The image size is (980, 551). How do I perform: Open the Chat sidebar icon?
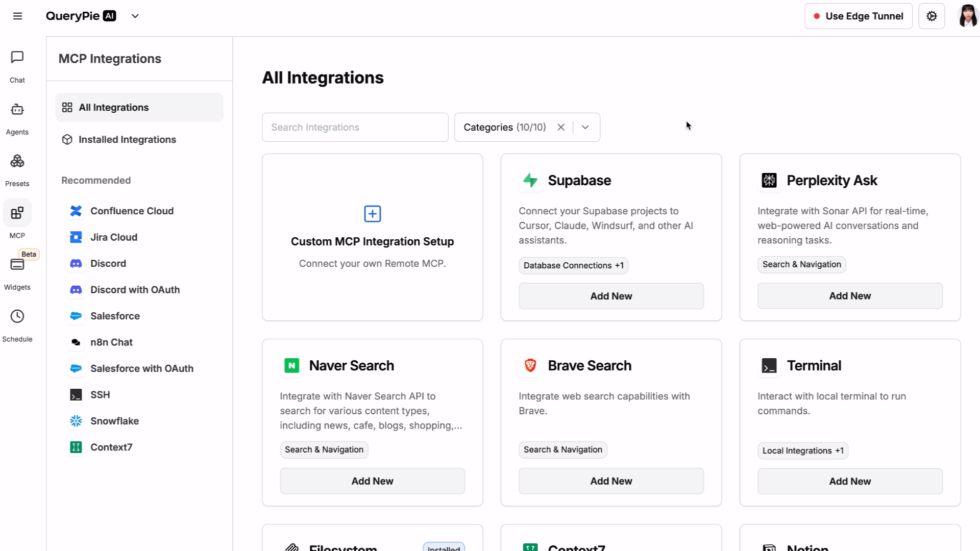17,57
